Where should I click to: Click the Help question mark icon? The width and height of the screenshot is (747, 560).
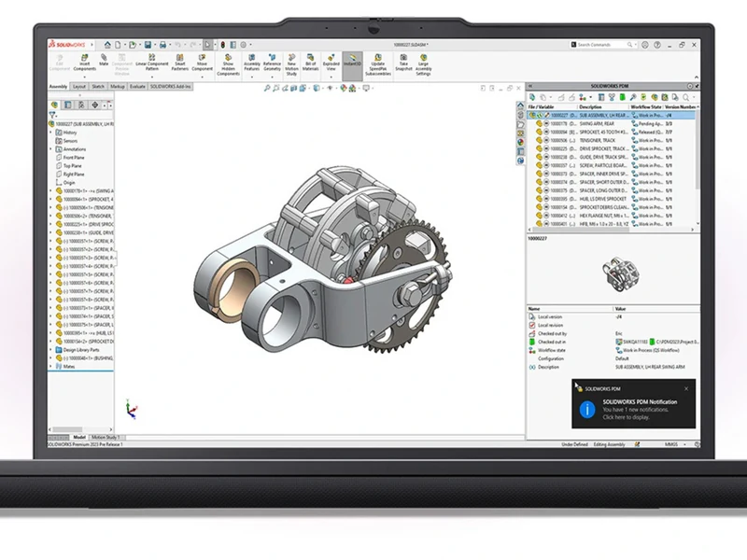(657, 45)
